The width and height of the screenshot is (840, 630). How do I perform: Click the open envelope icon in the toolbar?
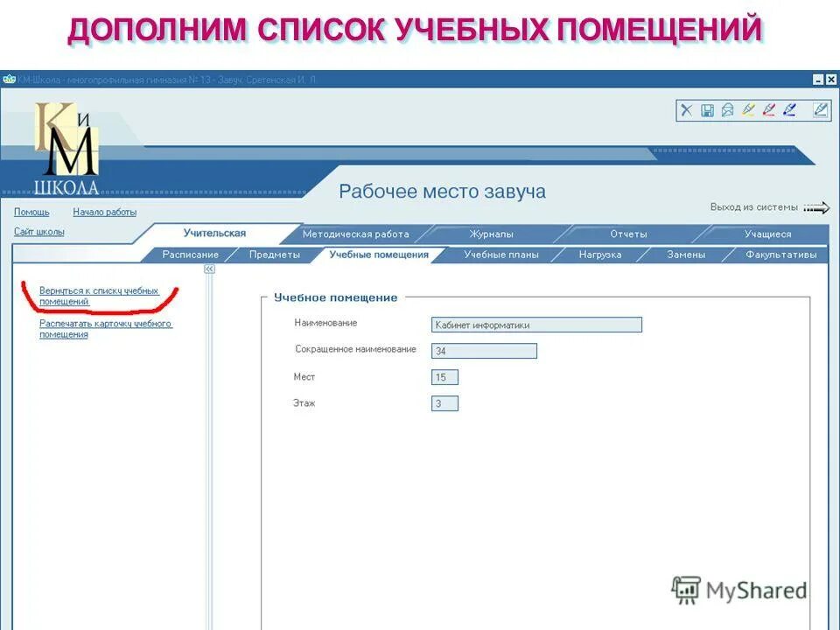728,108
